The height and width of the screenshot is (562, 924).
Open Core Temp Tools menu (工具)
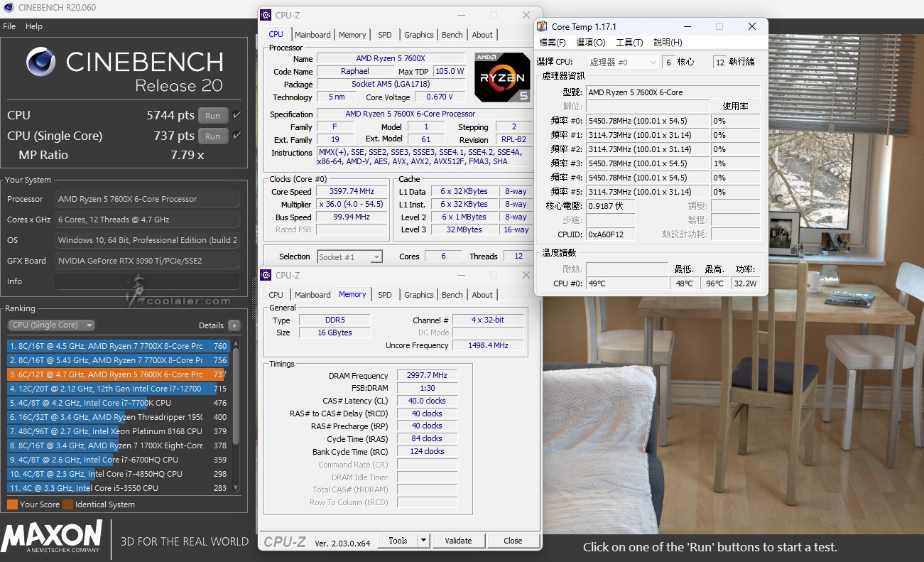629,43
